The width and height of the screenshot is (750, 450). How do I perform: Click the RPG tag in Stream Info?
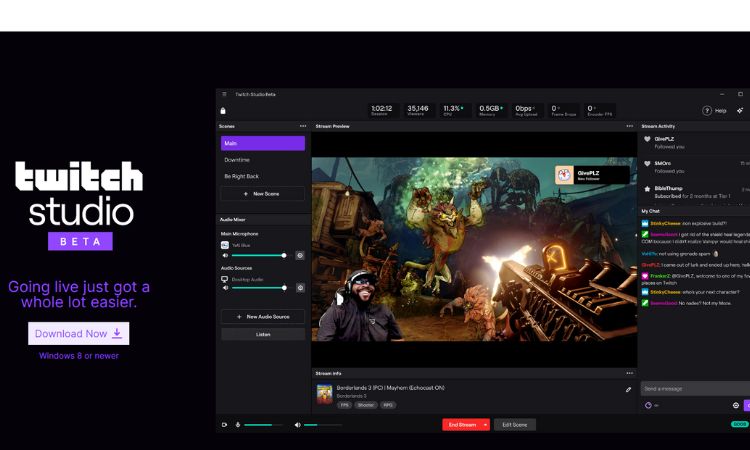coord(388,405)
